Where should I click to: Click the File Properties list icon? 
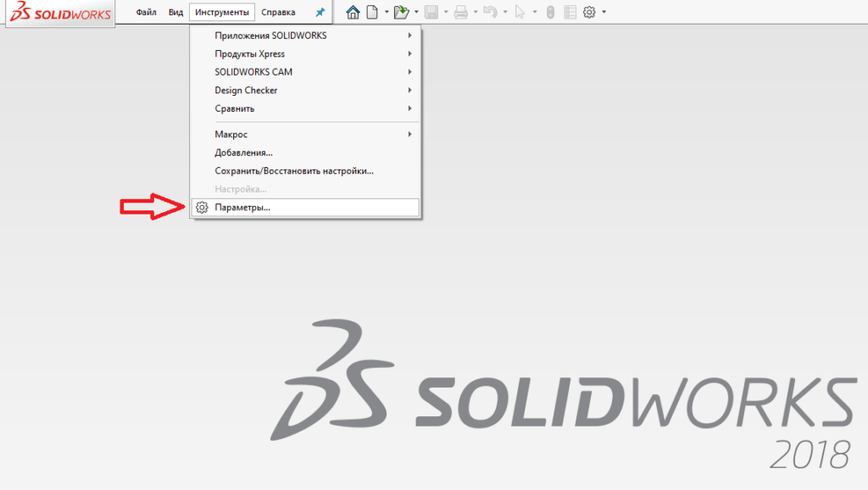[x=570, y=12]
